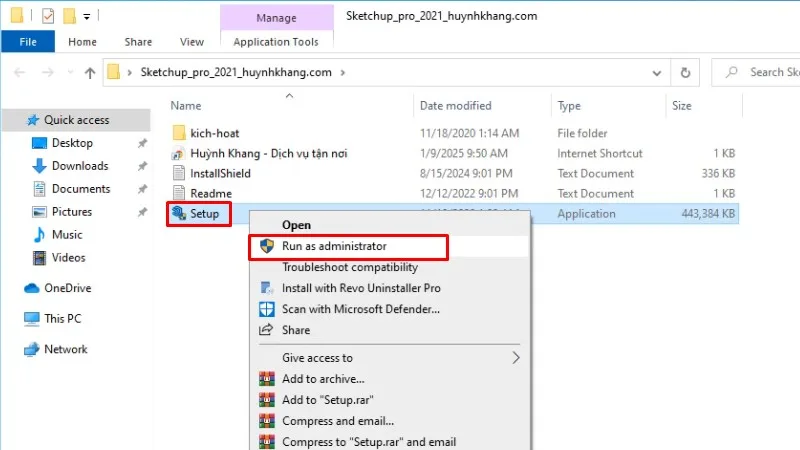Expand the address bar history dropdown

(x=656, y=72)
